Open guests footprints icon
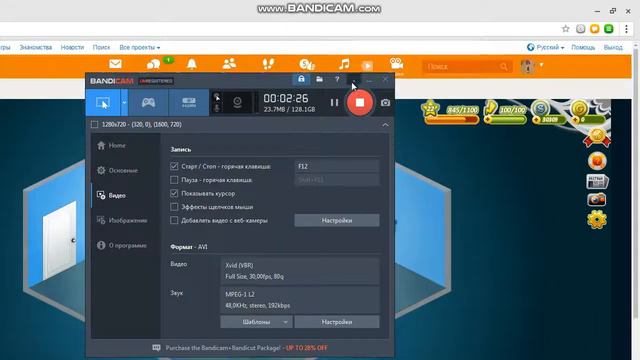The width and height of the screenshot is (640, 360). pyautogui.click(x=268, y=64)
